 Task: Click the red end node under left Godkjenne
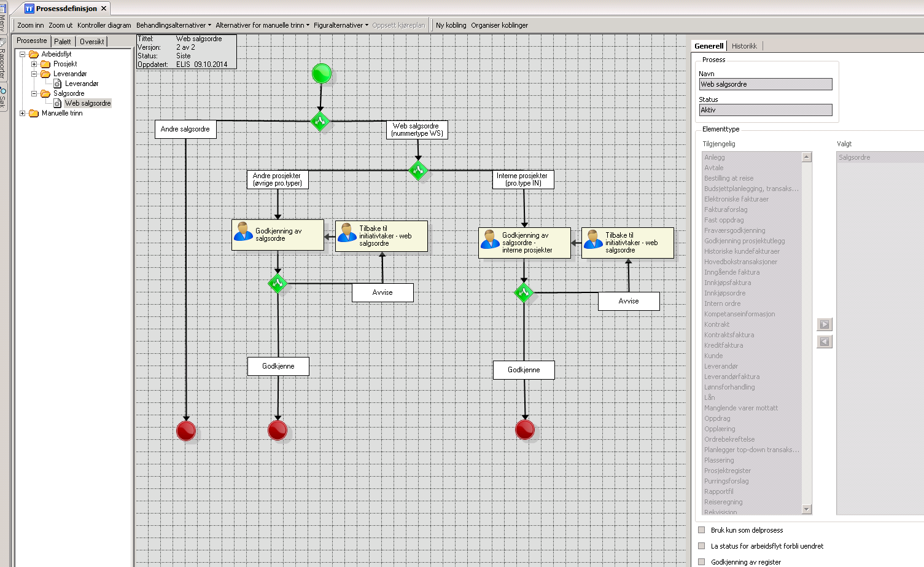pyautogui.click(x=278, y=430)
